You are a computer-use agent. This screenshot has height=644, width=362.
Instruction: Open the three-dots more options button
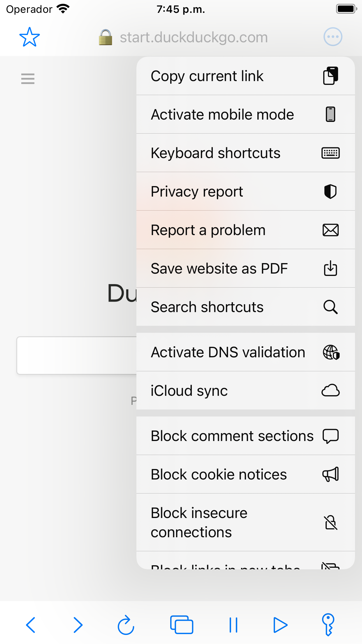[333, 37]
